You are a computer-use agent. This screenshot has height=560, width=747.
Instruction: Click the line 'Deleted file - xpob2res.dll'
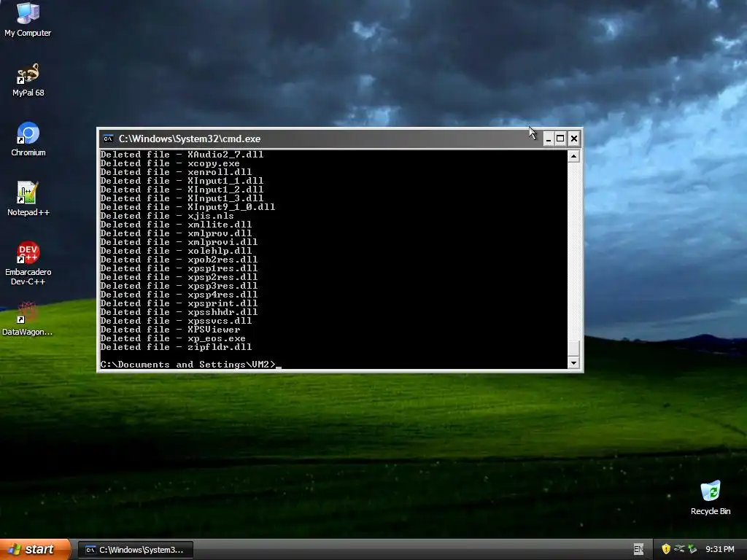179,260
